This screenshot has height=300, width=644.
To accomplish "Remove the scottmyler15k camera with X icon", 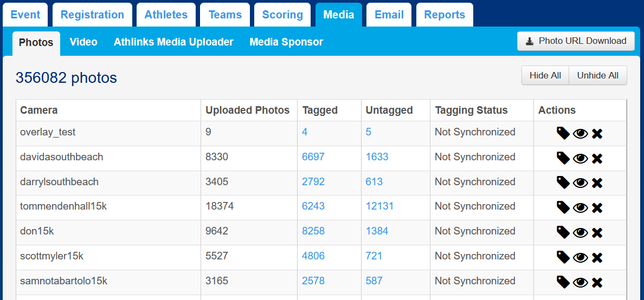I will (597, 258).
